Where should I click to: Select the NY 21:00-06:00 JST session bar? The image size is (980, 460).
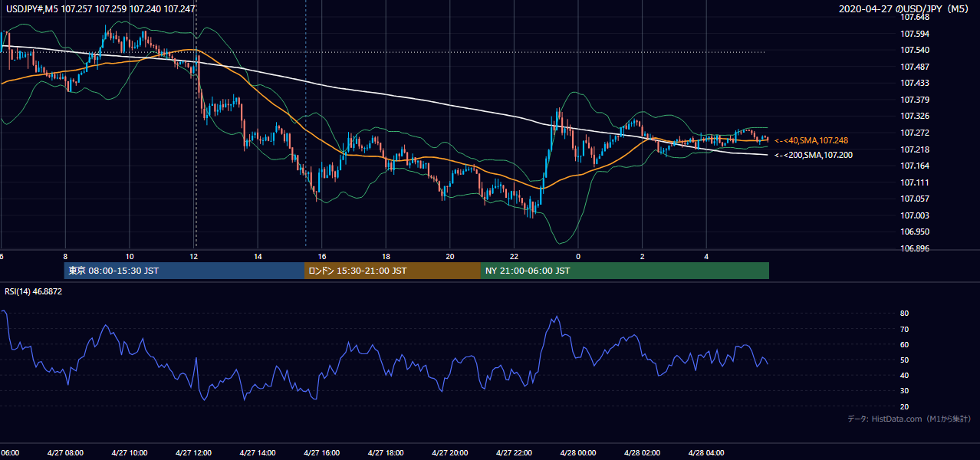[625, 271]
